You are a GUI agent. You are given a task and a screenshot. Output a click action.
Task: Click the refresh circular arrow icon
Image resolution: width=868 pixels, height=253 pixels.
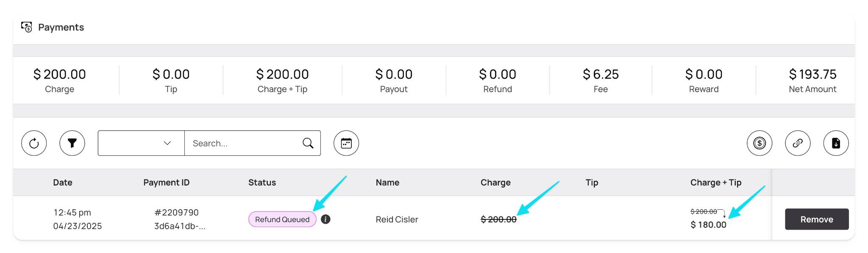pyautogui.click(x=34, y=143)
